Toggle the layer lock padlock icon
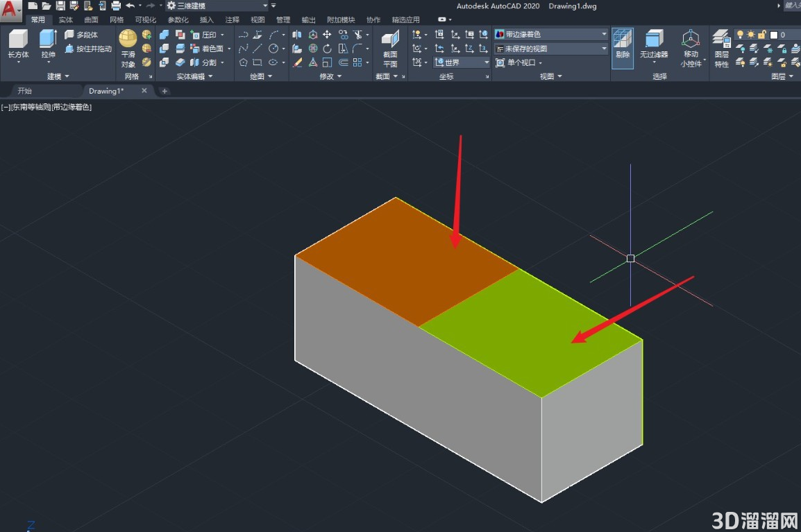 tap(761, 35)
